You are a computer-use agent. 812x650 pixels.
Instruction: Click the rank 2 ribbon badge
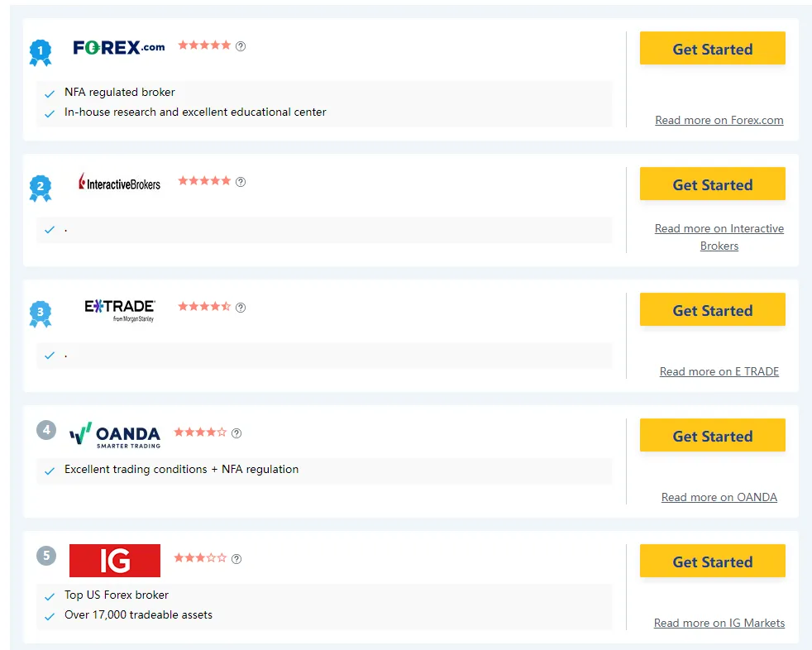(41, 188)
